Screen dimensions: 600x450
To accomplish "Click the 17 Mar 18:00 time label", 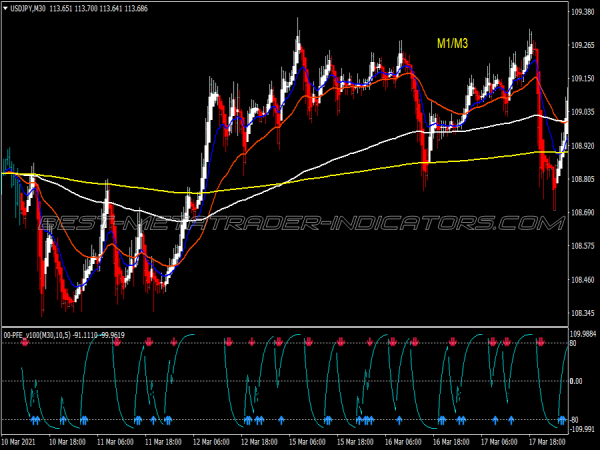I will click(x=548, y=441).
